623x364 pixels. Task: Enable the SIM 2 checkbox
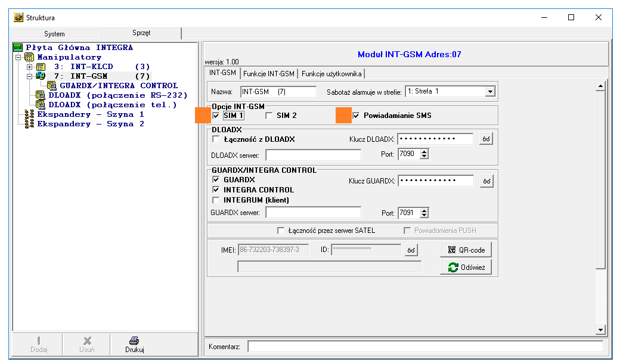click(269, 116)
